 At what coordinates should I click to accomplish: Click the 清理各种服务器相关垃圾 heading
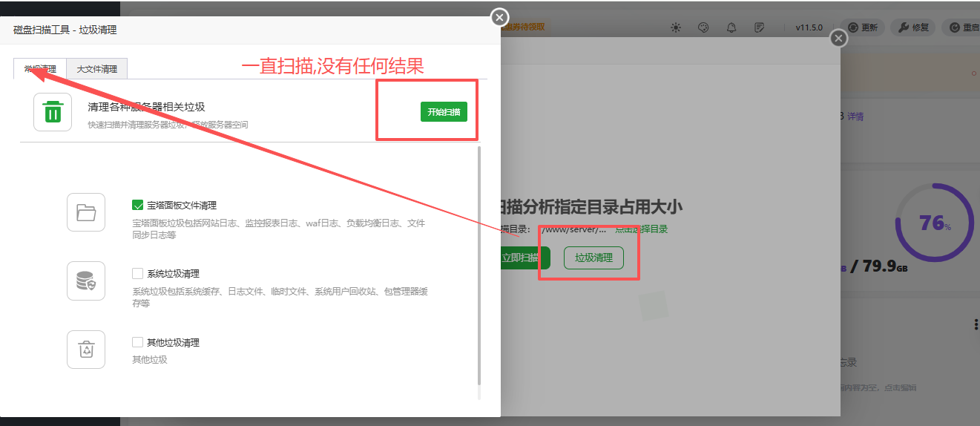pyautogui.click(x=146, y=107)
